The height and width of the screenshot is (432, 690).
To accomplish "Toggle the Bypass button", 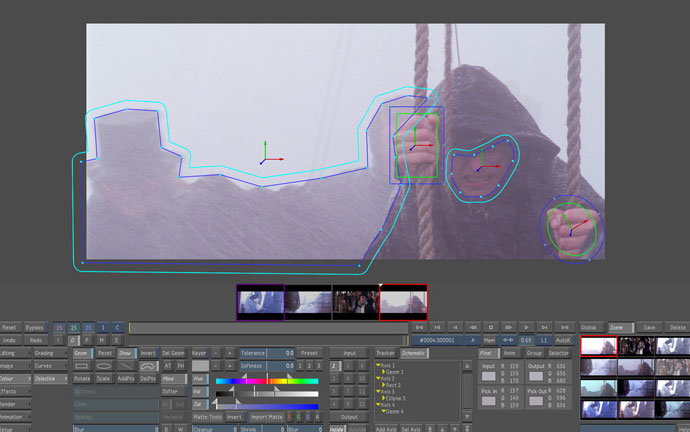I will (35, 328).
